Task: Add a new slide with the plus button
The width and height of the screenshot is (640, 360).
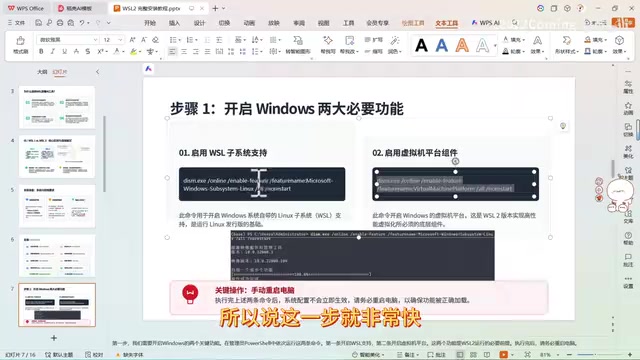Action: click(x=54, y=338)
